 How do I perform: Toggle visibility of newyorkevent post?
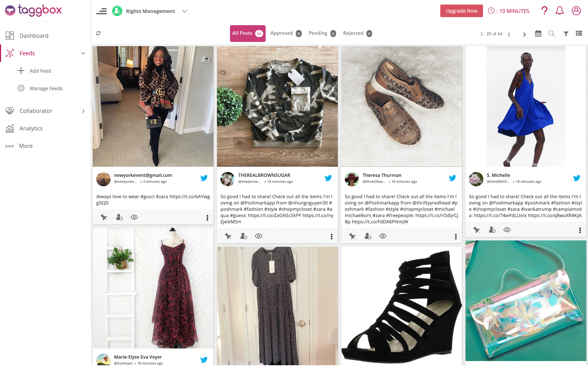point(134,217)
